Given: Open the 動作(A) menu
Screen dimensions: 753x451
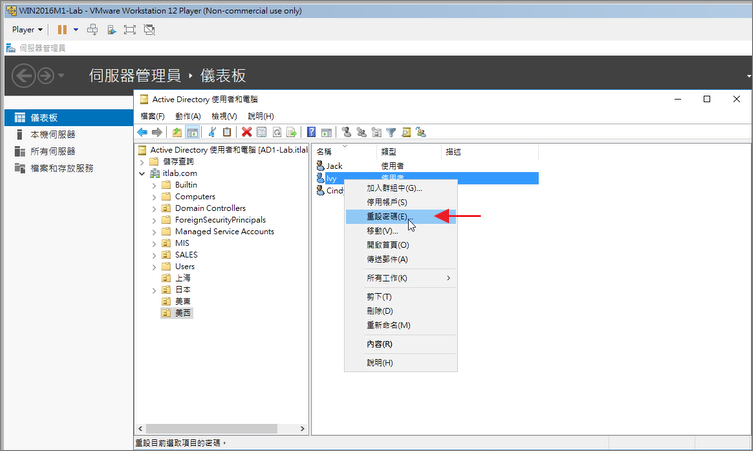Looking at the screenshot, I should [188, 116].
